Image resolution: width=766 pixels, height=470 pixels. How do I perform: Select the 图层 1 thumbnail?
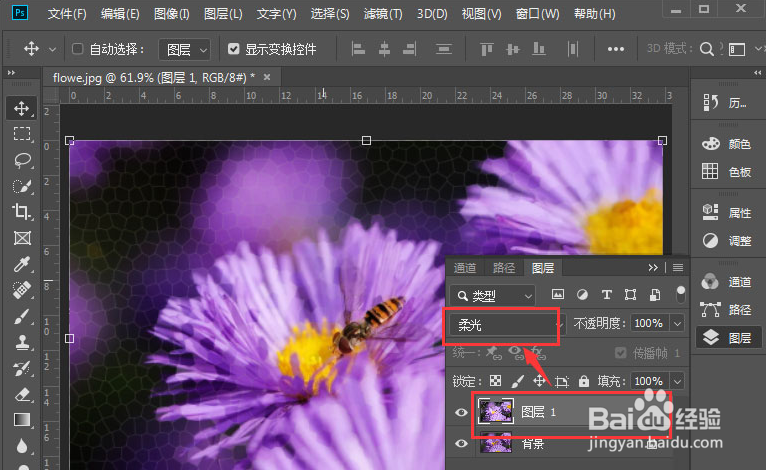495,411
